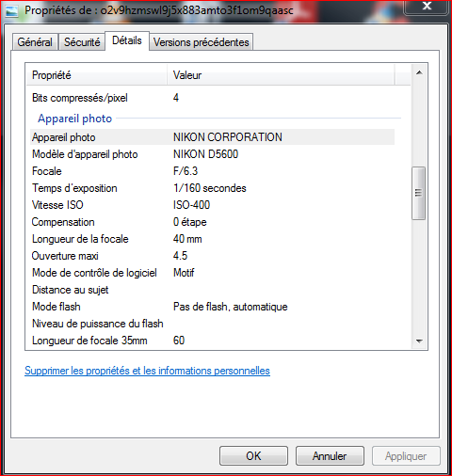Click the 1/160 secondes value
This screenshot has height=476, width=452.
[x=210, y=188]
